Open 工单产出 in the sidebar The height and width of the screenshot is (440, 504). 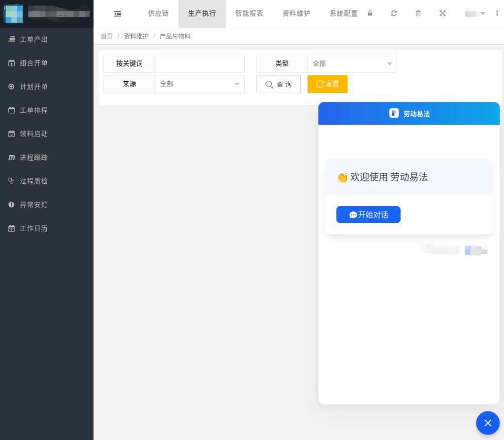pos(33,39)
